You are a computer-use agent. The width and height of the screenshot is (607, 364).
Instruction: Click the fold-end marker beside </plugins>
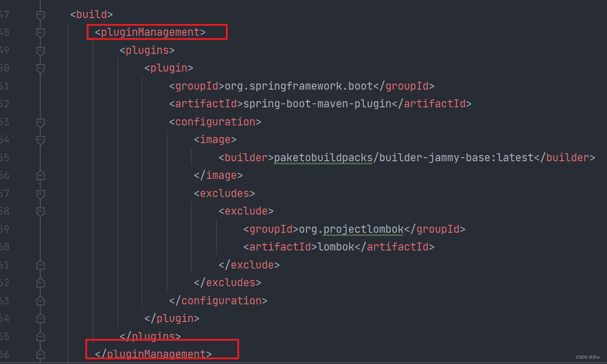tap(40, 337)
